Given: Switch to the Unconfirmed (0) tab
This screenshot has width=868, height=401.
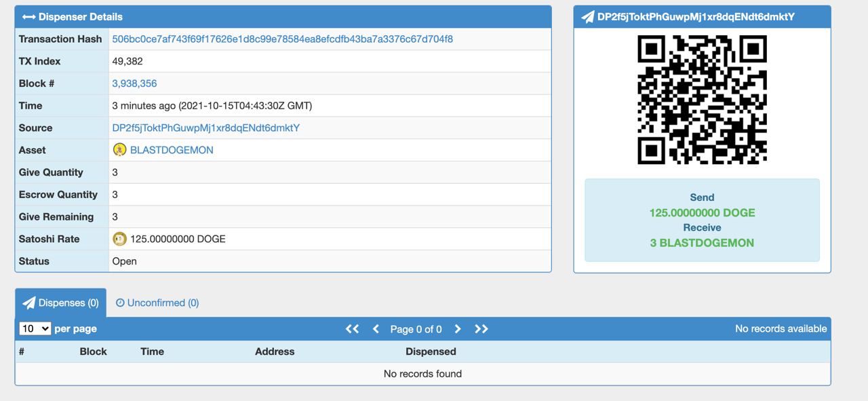Looking at the screenshot, I should (157, 303).
